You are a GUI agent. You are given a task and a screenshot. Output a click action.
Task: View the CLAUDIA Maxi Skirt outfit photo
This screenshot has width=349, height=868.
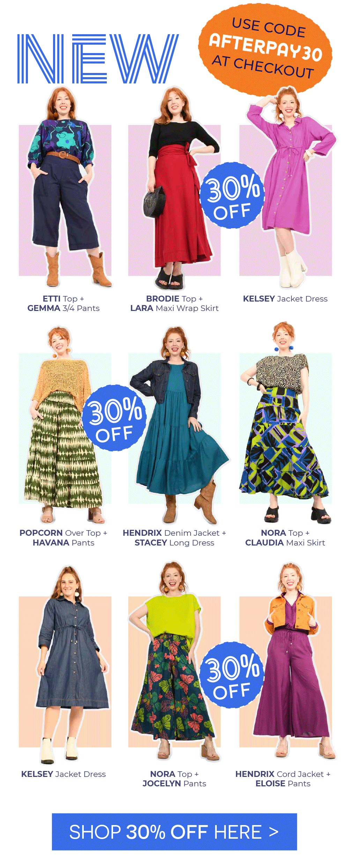[x=285, y=423]
